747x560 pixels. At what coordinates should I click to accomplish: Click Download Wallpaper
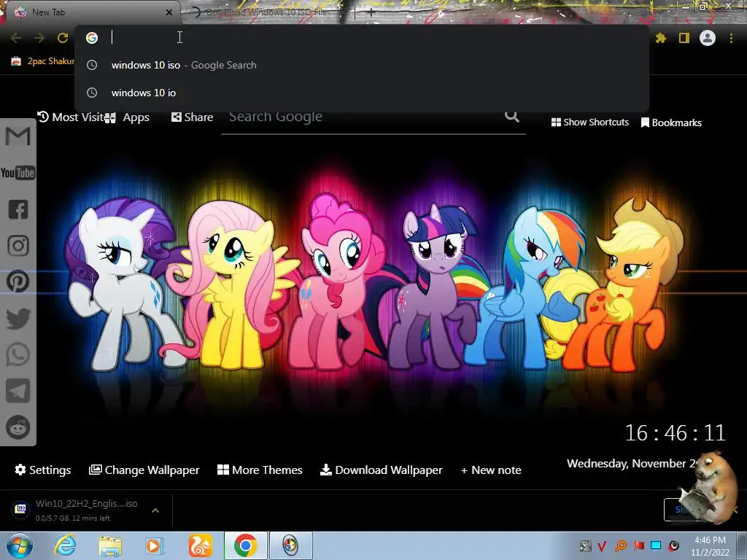(381, 470)
